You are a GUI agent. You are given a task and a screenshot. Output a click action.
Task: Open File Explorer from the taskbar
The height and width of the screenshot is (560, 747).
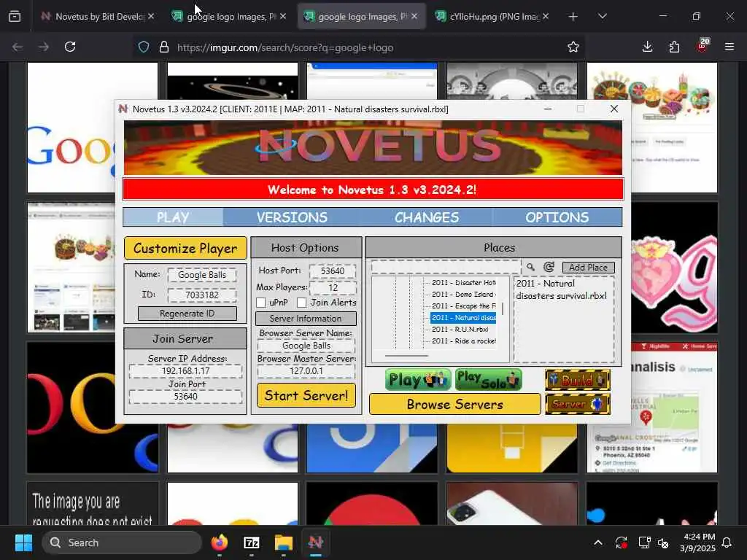click(x=284, y=542)
